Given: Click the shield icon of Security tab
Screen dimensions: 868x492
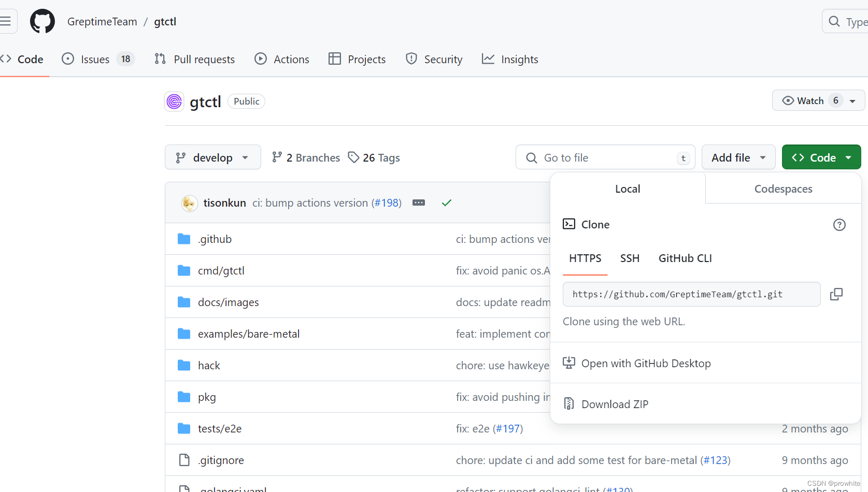Looking at the screenshot, I should tap(411, 59).
